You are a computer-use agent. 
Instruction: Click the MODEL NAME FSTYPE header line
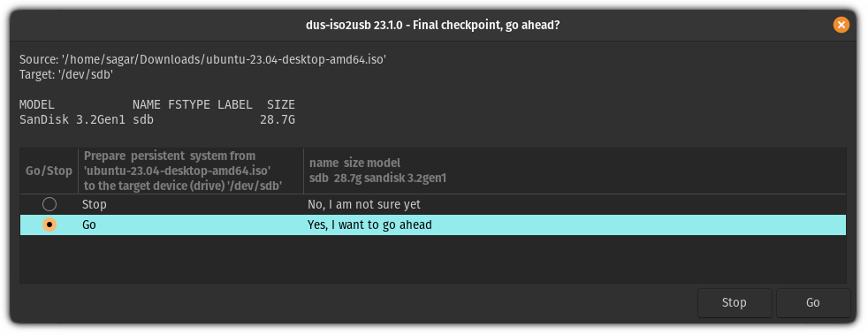pyautogui.click(x=157, y=104)
